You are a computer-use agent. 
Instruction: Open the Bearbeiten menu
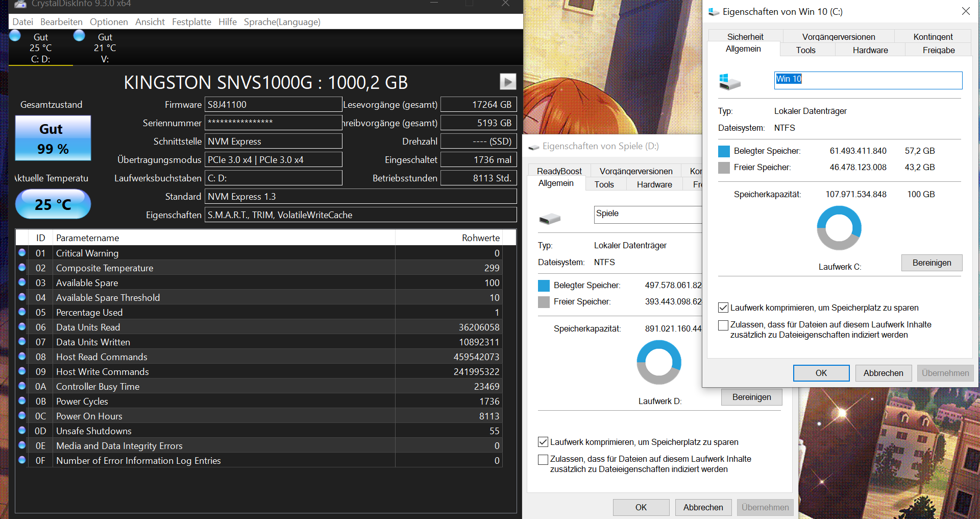61,22
